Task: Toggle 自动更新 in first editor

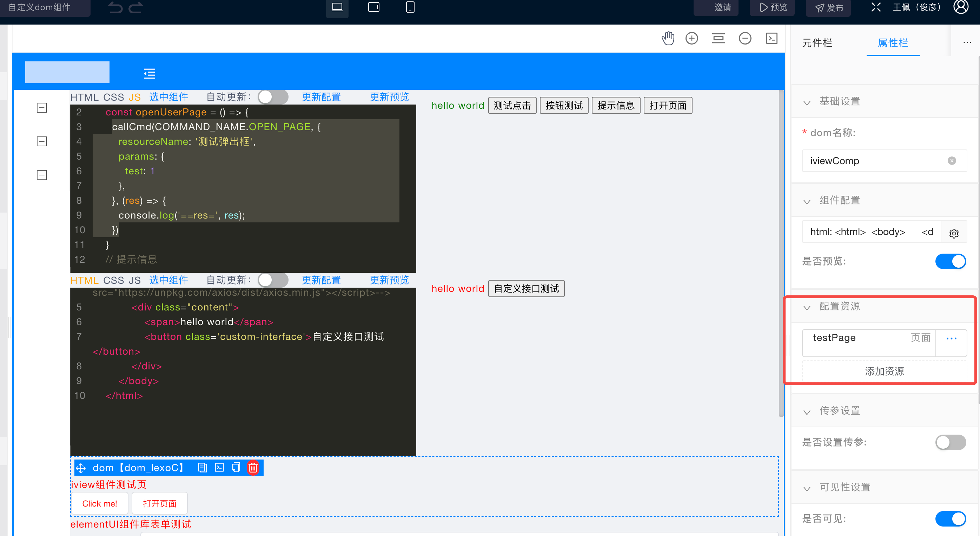Action: click(x=273, y=97)
